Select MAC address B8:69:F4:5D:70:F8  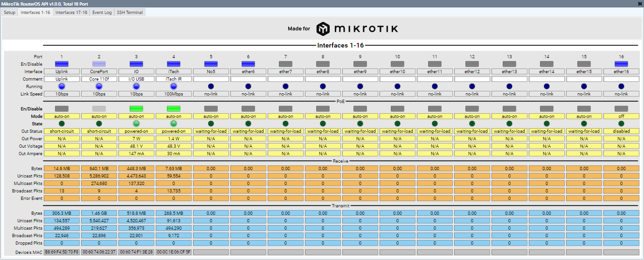(x=62, y=252)
